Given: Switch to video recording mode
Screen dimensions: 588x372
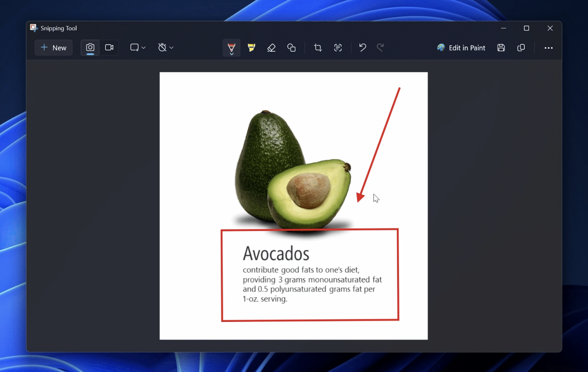Looking at the screenshot, I should coord(109,47).
